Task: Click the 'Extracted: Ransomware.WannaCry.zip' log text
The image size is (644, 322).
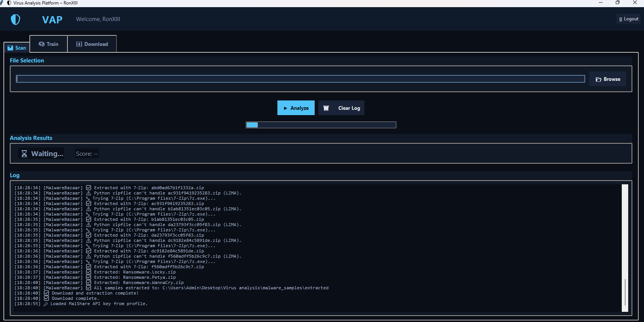Action: tap(139, 283)
